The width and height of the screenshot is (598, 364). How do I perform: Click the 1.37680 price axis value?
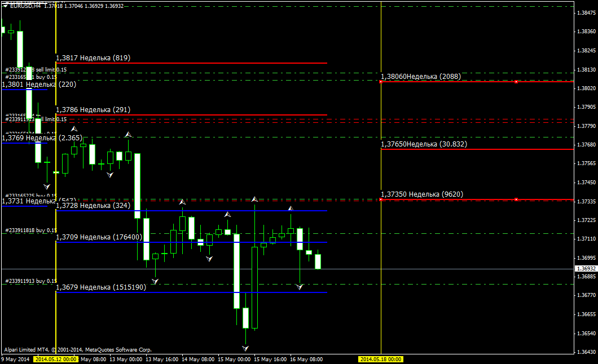click(587, 145)
